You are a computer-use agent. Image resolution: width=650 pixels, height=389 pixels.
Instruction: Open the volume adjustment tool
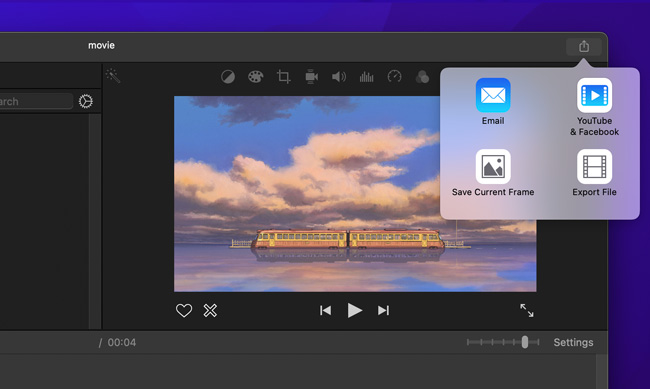point(339,77)
